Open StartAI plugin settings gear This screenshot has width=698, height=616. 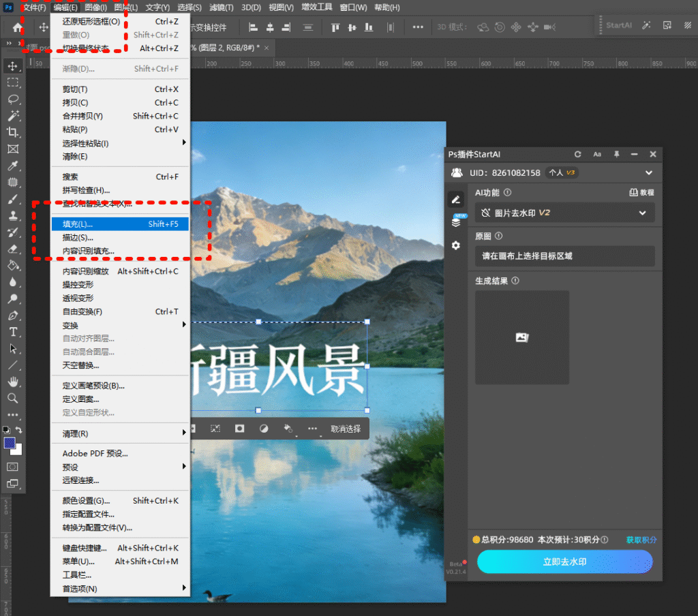click(456, 245)
